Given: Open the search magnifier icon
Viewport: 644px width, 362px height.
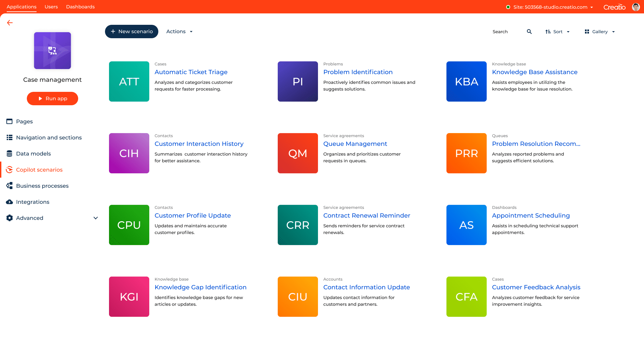Looking at the screenshot, I should tap(529, 32).
